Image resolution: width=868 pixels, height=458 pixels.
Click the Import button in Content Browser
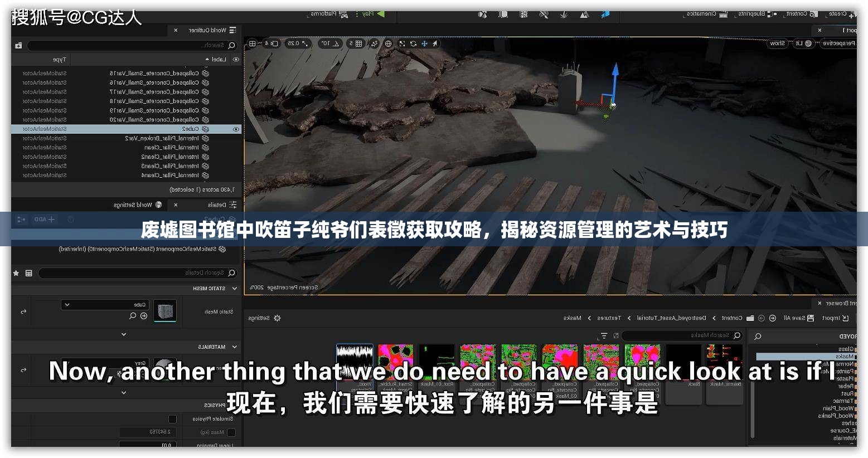[x=835, y=318]
